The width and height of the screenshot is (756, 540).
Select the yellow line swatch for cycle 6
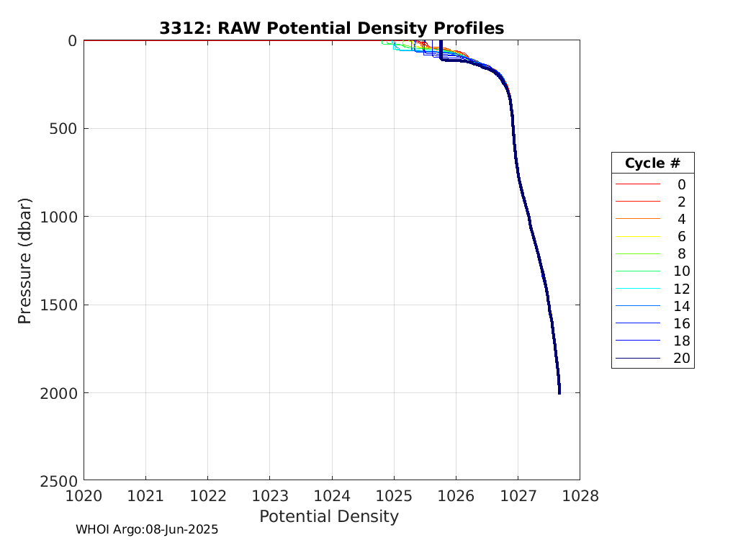point(637,236)
